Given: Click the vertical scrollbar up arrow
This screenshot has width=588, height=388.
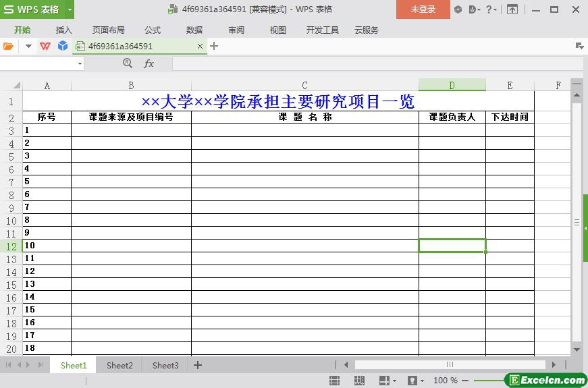Looking at the screenshot, I should [577, 95].
